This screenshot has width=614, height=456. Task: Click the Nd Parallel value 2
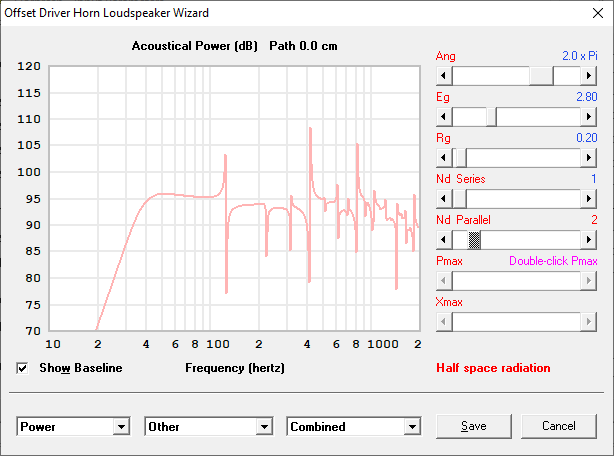tap(594, 220)
